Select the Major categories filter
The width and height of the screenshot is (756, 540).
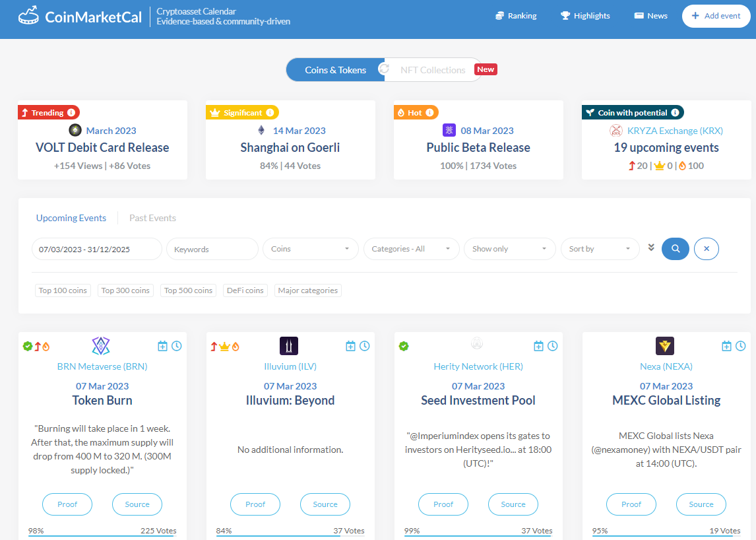pos(307,290)
